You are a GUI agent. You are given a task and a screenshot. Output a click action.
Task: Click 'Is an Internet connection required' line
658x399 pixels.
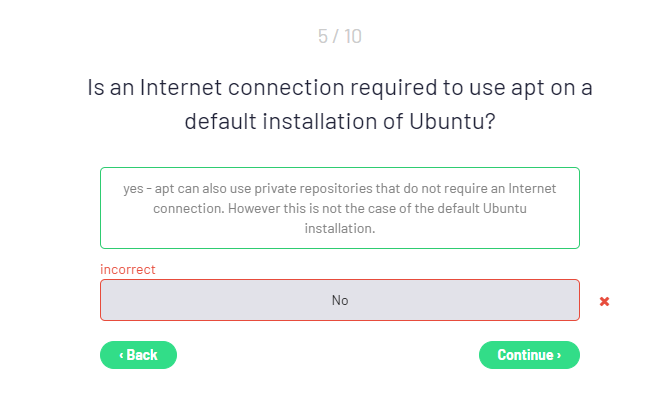[262, 88]
